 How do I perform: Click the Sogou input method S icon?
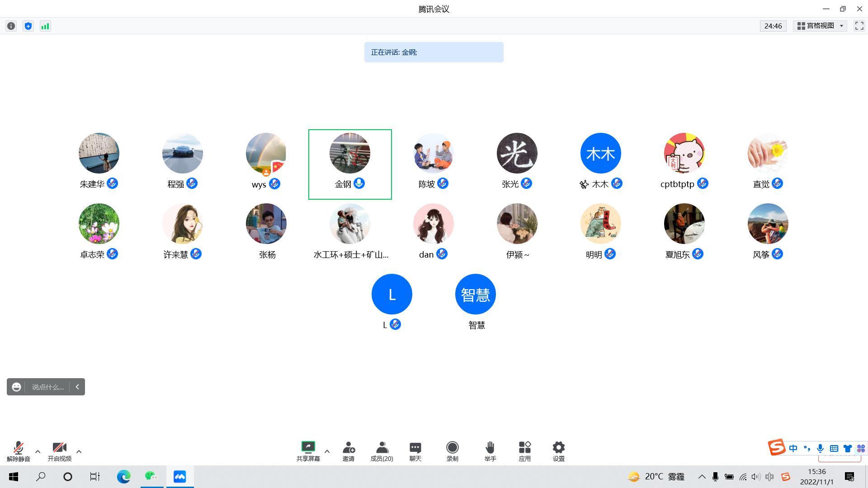(x=776, y=448)
